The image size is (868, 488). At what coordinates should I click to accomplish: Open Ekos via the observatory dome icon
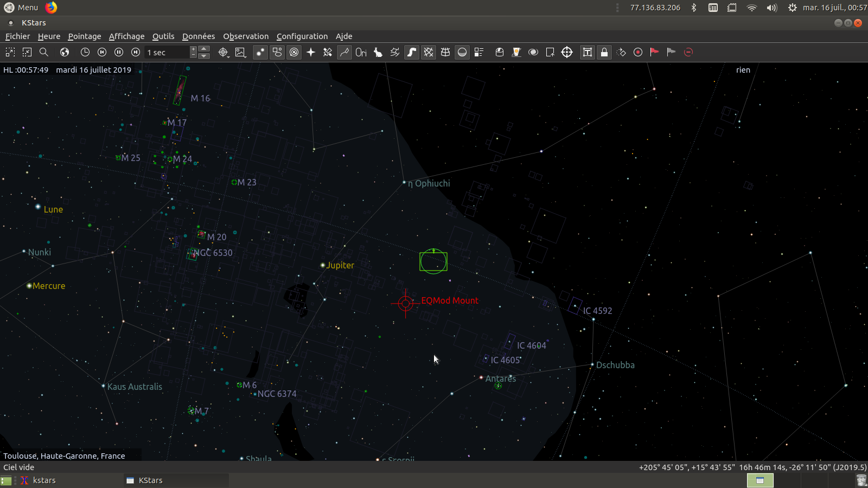[x=500, y=52]
